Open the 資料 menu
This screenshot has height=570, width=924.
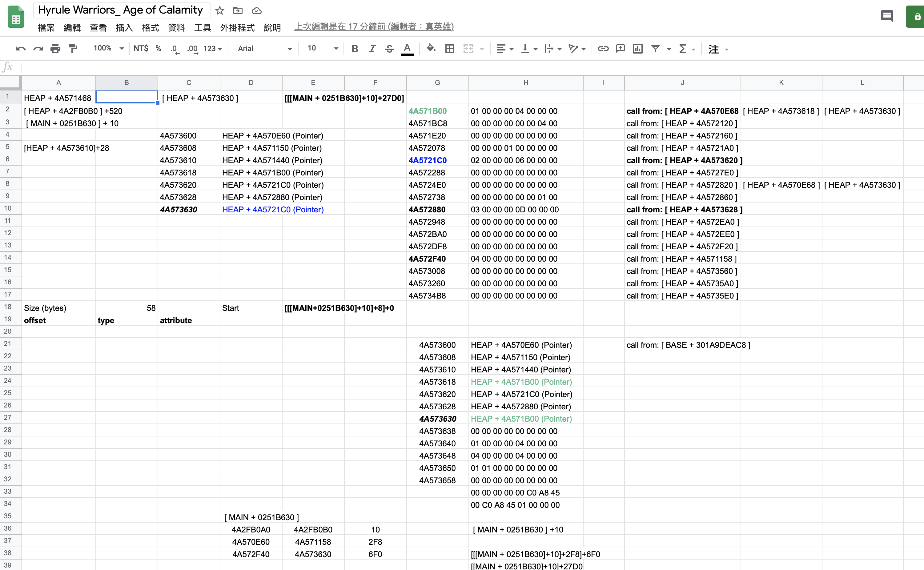tap(176, 27)
